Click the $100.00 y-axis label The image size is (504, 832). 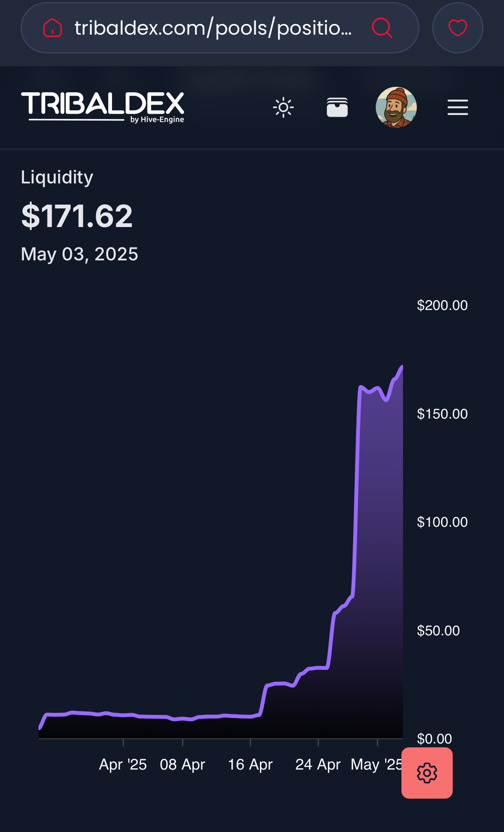pyautogui.click(x=442, y=522)
